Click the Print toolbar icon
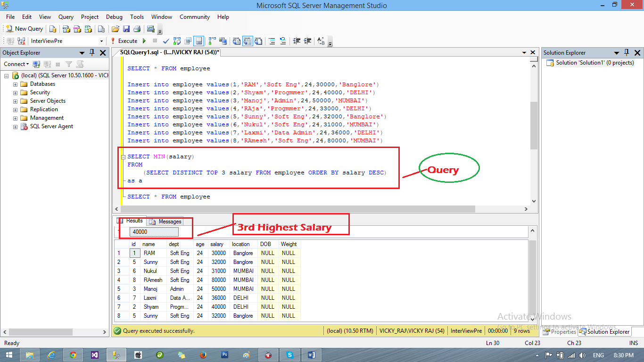Viewport: 644px width, 362px height. coord(137,29)
